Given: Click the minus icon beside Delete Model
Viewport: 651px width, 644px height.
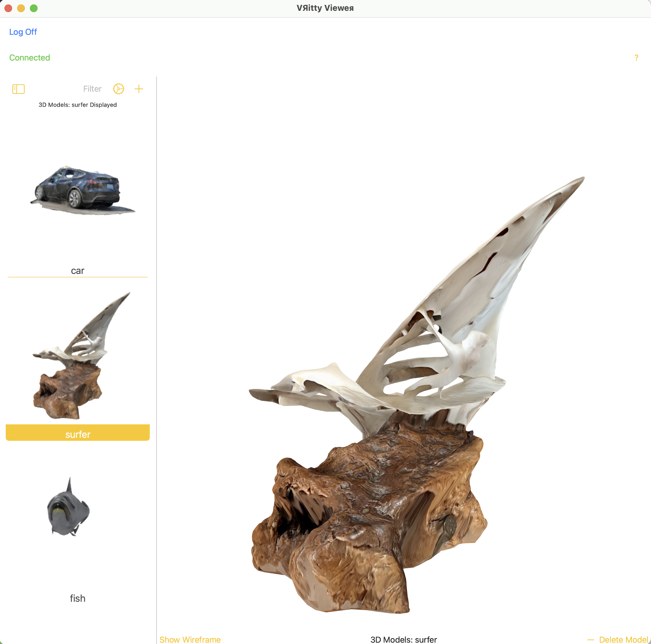Looking at the screenshot, I should (590, 639).
